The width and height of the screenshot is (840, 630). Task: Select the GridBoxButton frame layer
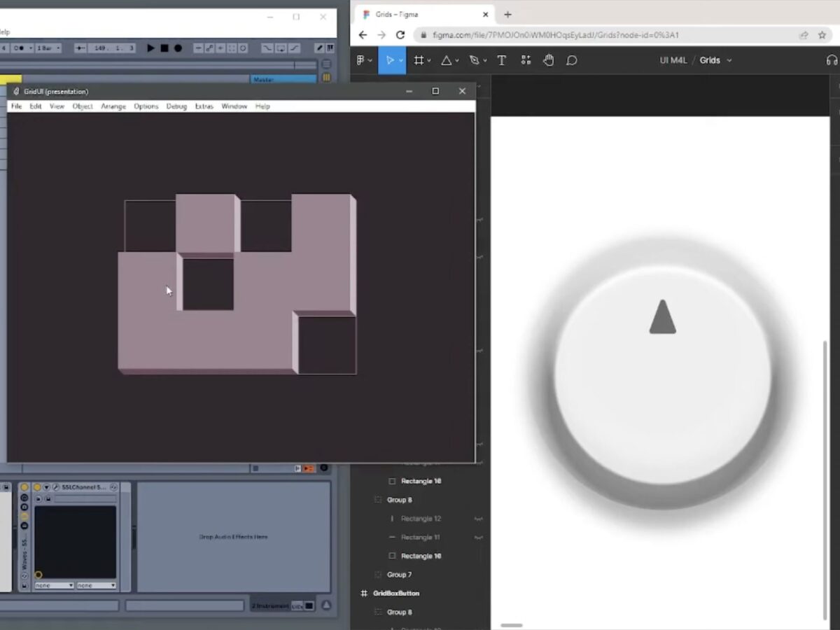[x=396, y=593]
